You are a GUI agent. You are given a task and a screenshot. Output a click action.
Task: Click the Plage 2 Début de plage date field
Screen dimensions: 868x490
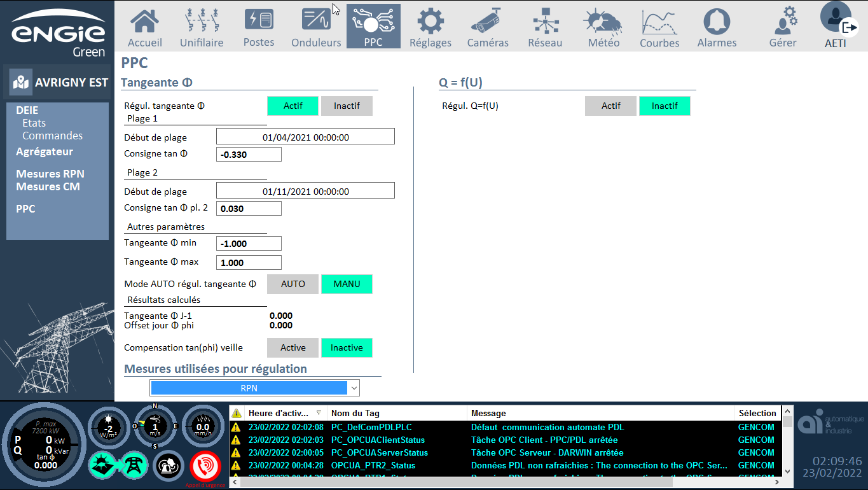[x=305, y=191]
